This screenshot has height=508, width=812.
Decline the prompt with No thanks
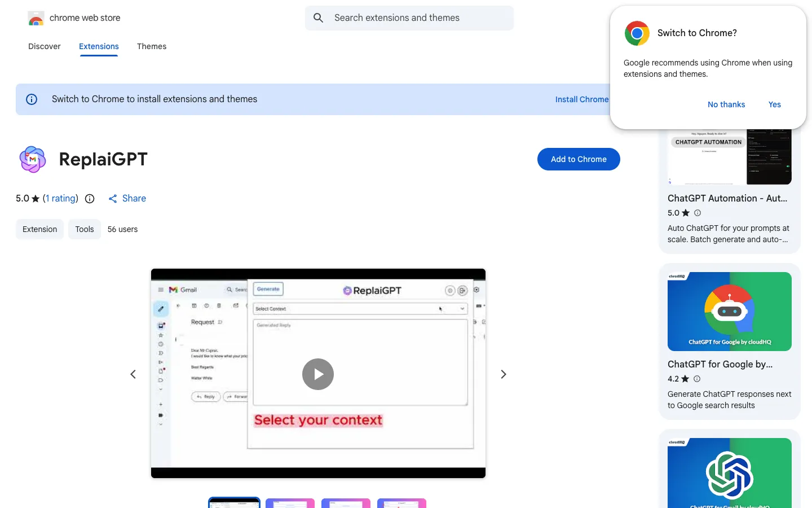click(x=726, y=104)
